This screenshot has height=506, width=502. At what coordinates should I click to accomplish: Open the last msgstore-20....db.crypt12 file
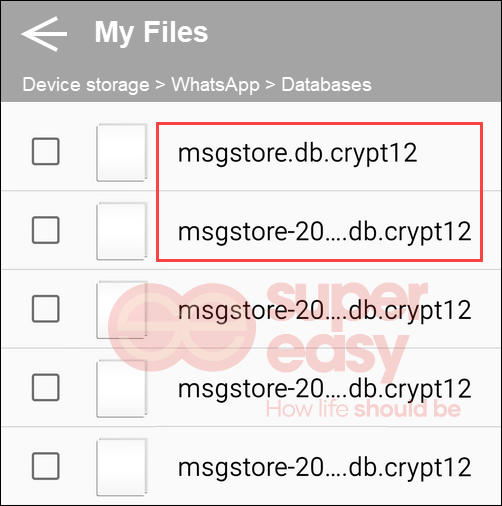(x=325, y=468)
